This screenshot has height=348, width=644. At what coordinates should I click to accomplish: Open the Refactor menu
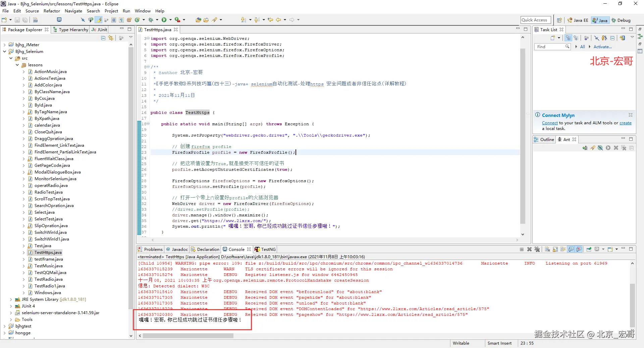(x=52, y=11)
